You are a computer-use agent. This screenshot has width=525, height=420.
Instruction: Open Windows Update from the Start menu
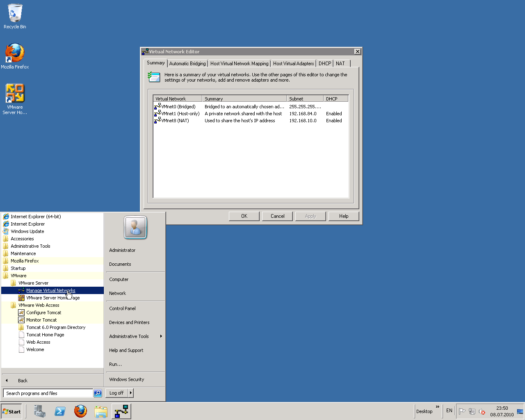[52, 231]
